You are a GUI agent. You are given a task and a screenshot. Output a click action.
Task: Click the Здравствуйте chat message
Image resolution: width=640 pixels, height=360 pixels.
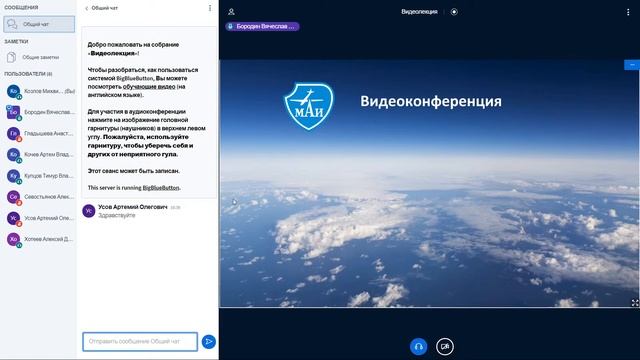pyautogui.click(x=117, y=215)
